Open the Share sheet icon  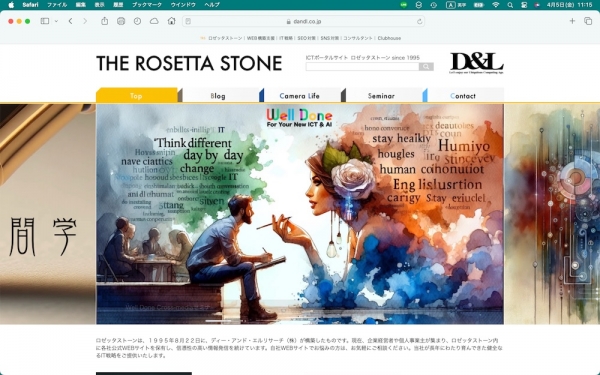coord(104,21)
